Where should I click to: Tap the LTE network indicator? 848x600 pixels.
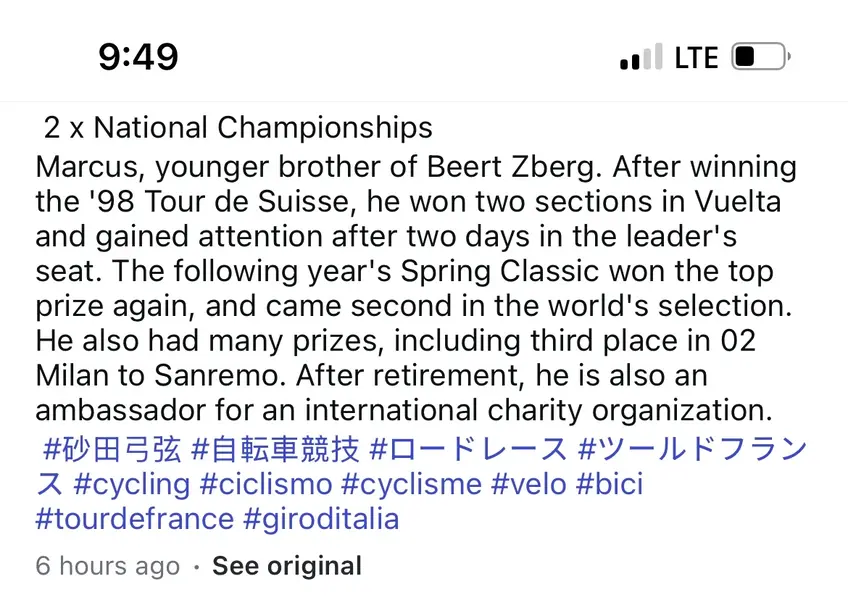coord(697,57)
